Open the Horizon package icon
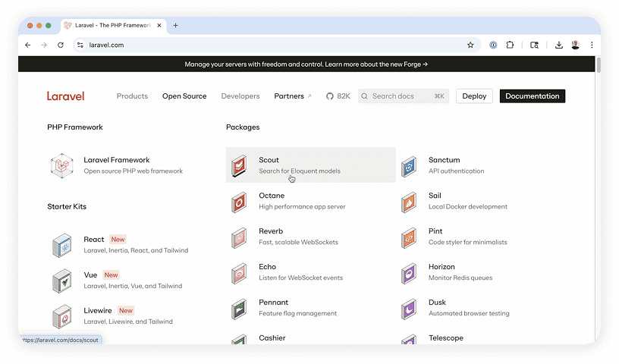Viewport: 619px width, 364px height. (409, 273)
